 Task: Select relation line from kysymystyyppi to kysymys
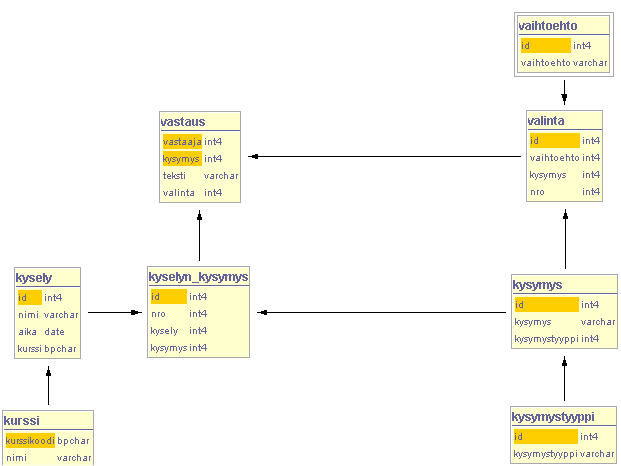(x=565, y=379)
